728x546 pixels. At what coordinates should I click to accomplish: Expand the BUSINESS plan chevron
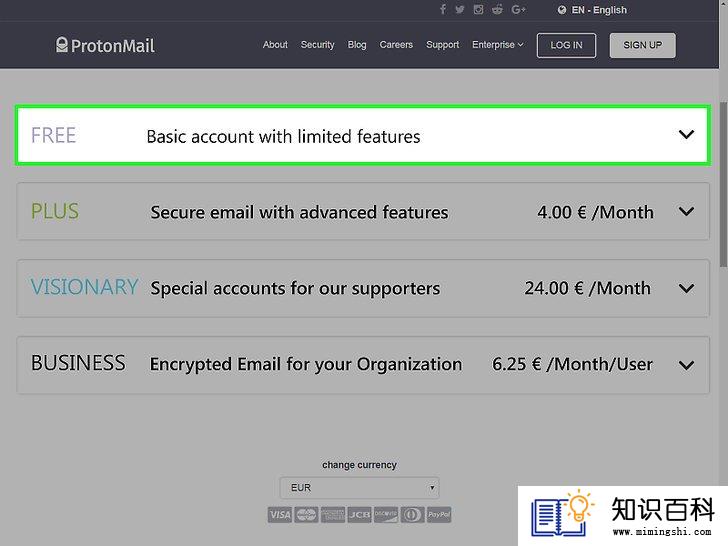[x=686, y=365]
